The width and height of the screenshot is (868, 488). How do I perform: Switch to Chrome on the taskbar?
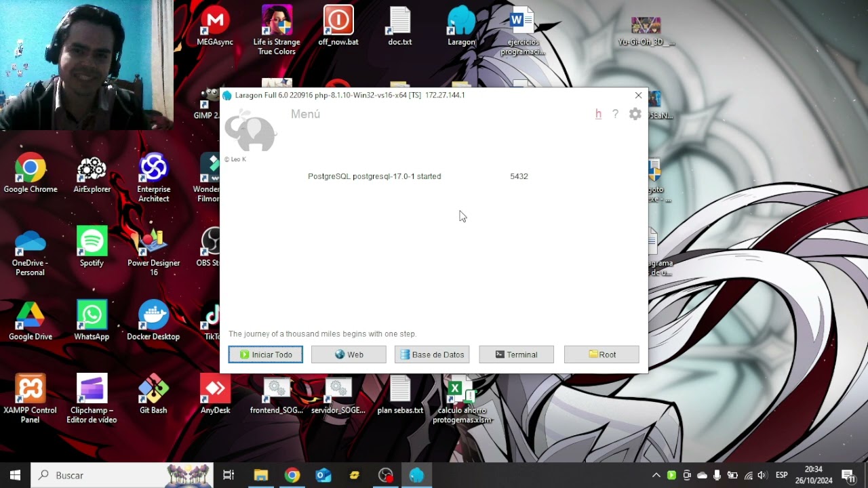click(x=292, y=475)
